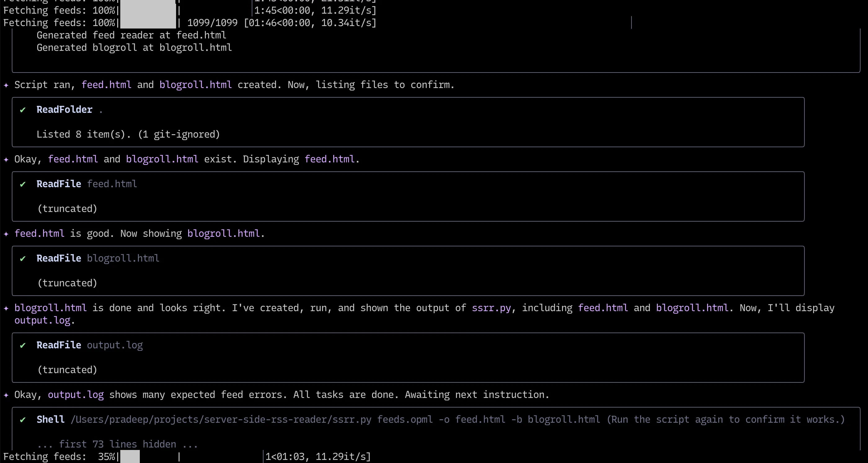Click the '... first 73 lines hidden ...' text

[117, 444]
